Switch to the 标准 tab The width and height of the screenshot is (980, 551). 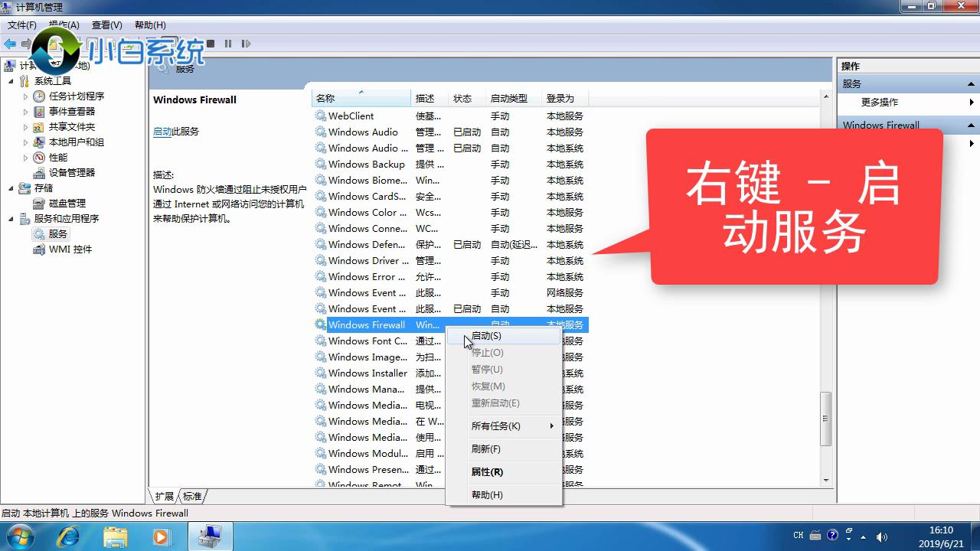pyautogui.click(x=192, y=496)
